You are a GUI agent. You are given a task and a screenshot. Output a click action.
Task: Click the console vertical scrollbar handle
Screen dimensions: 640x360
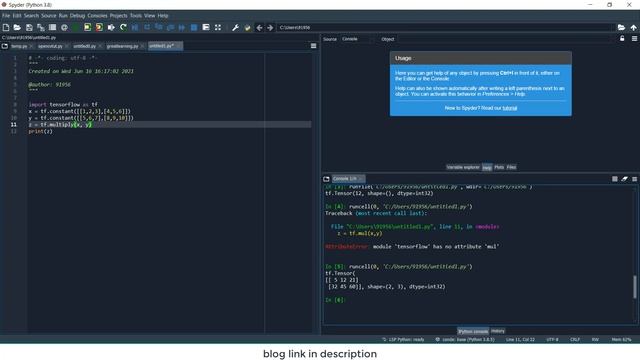[634, 287]
